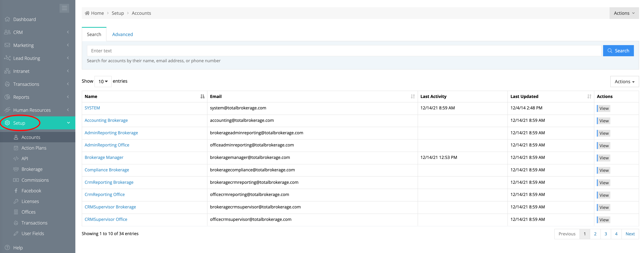This screenshot has height=253, width=644.
Task: Click the Home icon in breadcrumb
Action: [x=87, y=13]
